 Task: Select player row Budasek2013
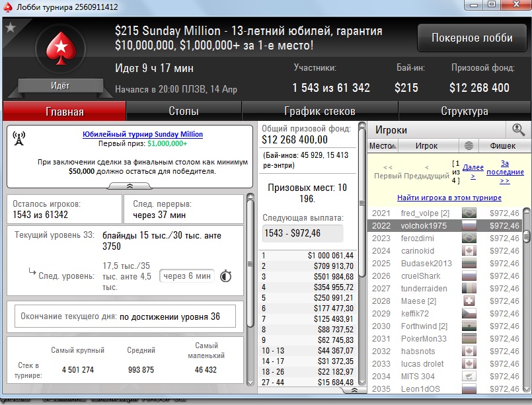(x=445, y=263)
